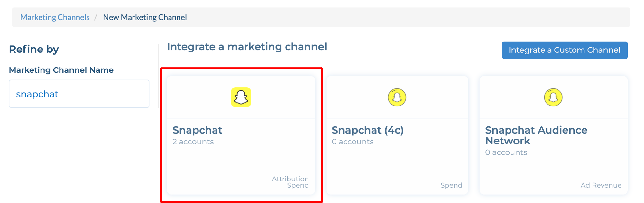This screenshot has width=644, height=203.
Task: Click the Spend label on Snapchat (4c) card
Action: click(451, 185)
